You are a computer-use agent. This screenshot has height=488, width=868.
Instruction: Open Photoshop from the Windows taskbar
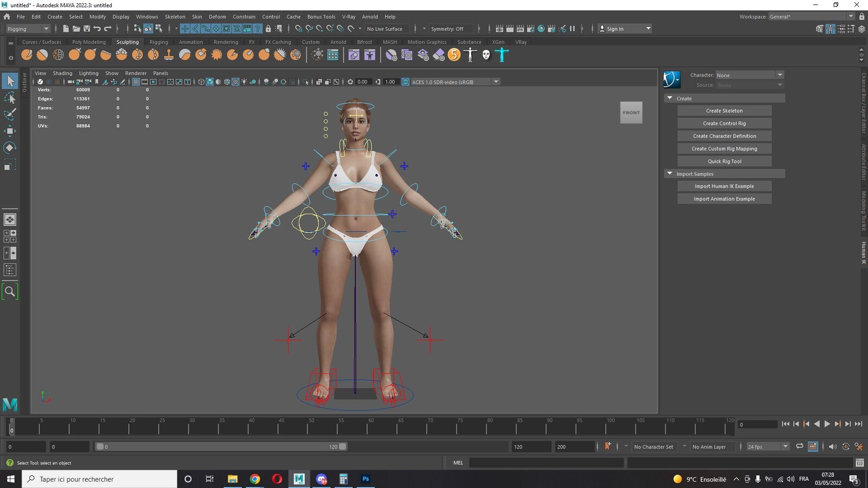coord(366,479)
